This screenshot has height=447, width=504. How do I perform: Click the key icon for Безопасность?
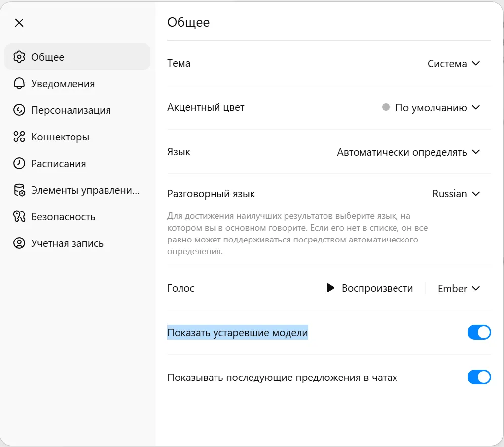19,217
